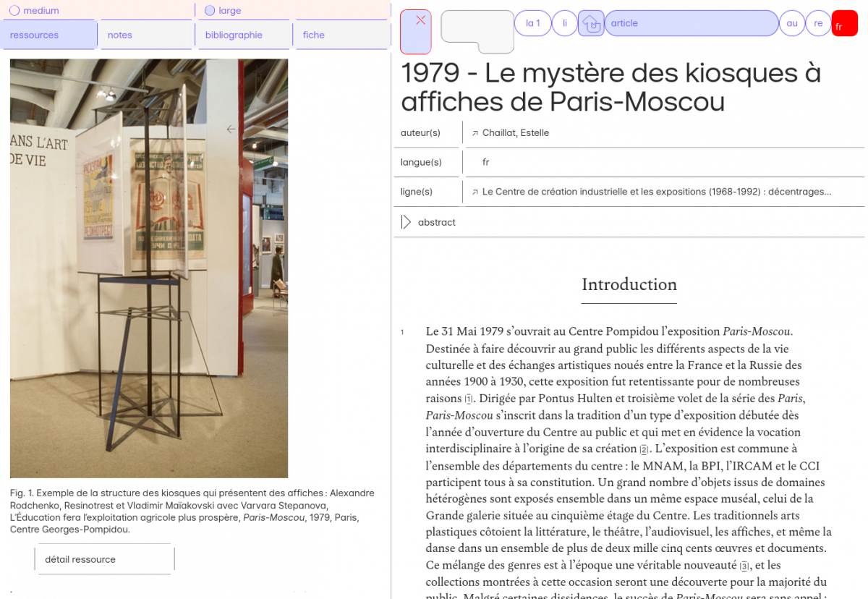Select the medium size radio button
Viewport: 868px width, 599px height.
[14, 11]
